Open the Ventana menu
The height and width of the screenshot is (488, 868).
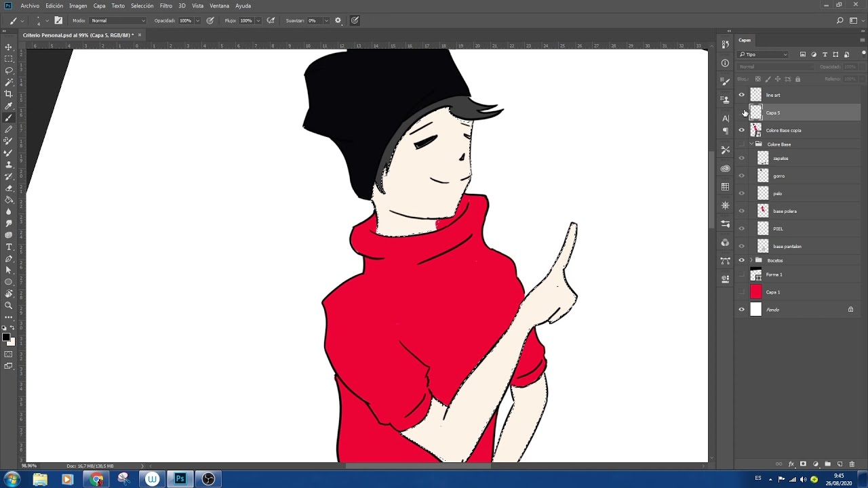[x=219, y=5]
